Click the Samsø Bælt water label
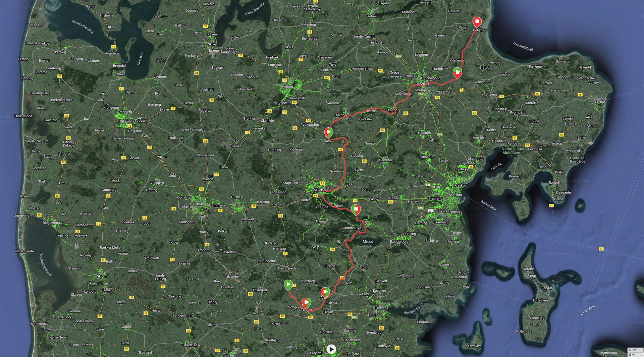 tap(587, 311)
